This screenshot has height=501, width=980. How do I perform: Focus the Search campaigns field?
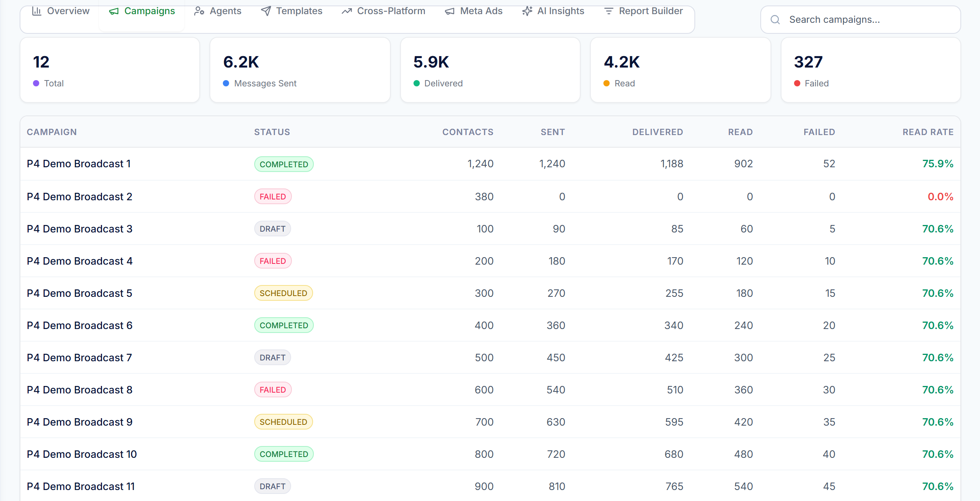tap(860, 20)
